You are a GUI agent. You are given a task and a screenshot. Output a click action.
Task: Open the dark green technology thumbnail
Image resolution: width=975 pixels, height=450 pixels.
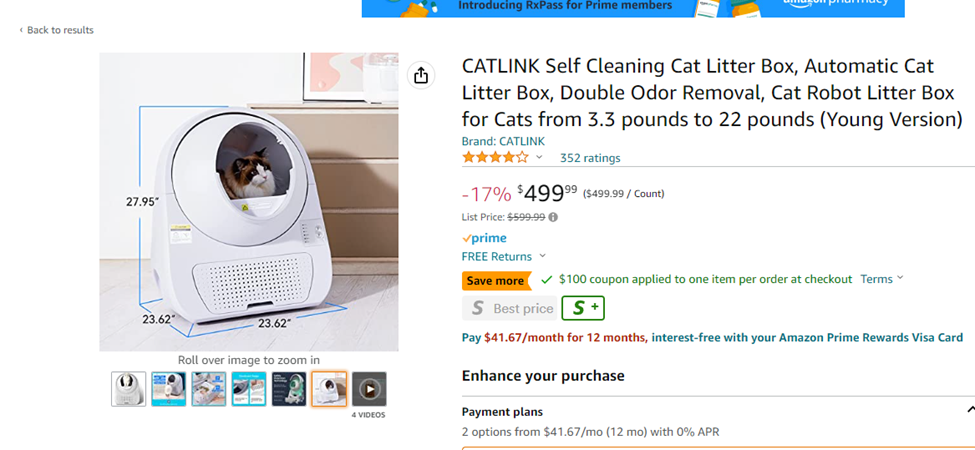[289, 389]
